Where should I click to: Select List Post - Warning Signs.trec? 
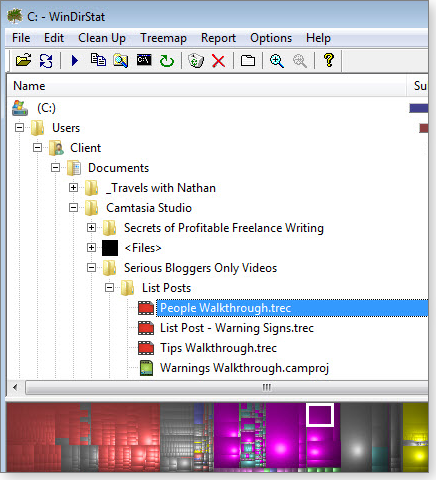237,328
